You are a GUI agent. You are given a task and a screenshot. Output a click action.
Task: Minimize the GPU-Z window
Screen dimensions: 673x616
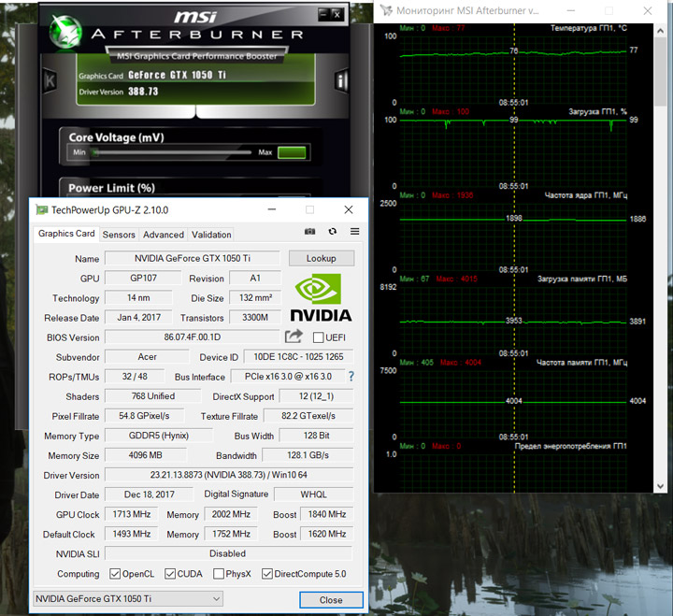[x=272, y=209]
